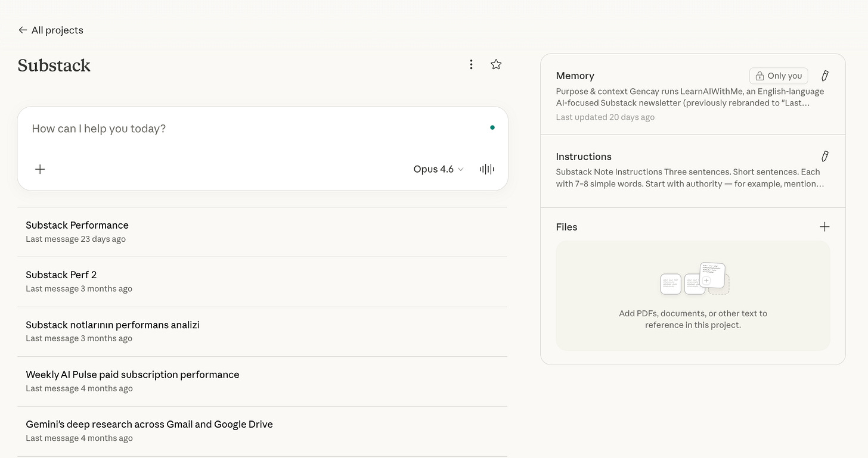Click the Add PDFs, documents drop area text
Screen dimensions: 868x458
(693, 319)
